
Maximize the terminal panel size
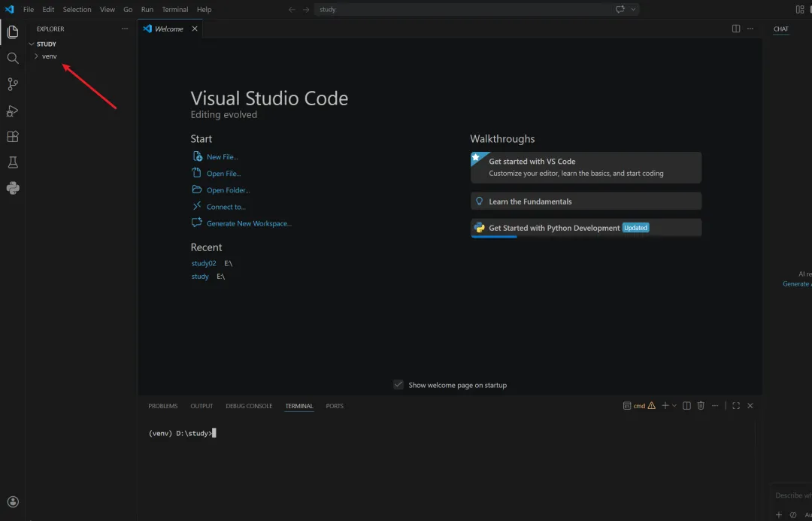[x=736, y=406]
